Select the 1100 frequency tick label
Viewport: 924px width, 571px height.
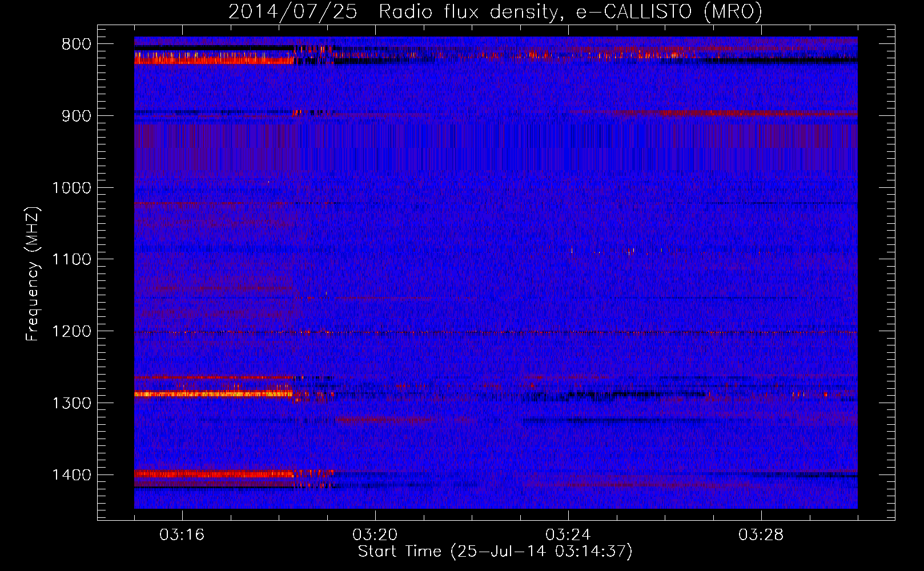pyautogui.click(x=71, y=260)
